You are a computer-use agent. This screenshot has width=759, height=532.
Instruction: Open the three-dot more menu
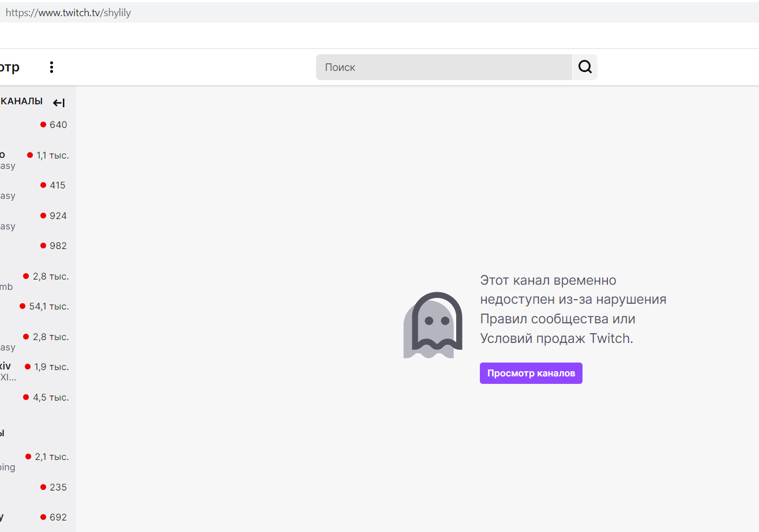(51, 67)
